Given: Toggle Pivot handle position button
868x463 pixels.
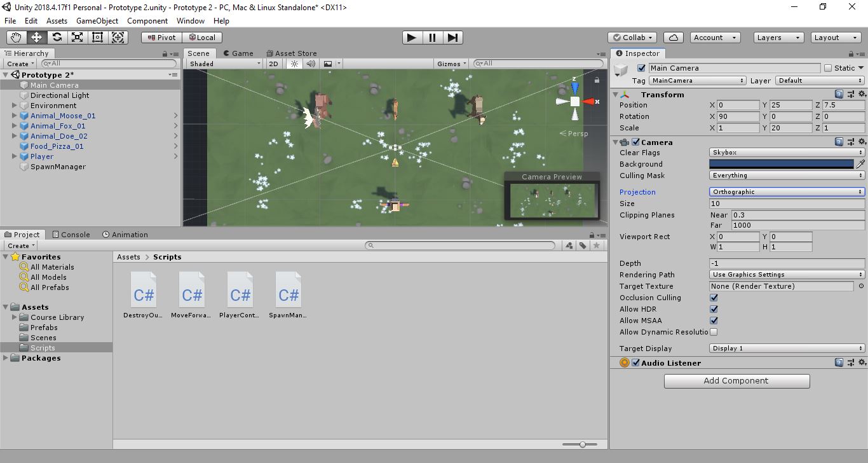Looking at the screenshot, I should 161,38.
